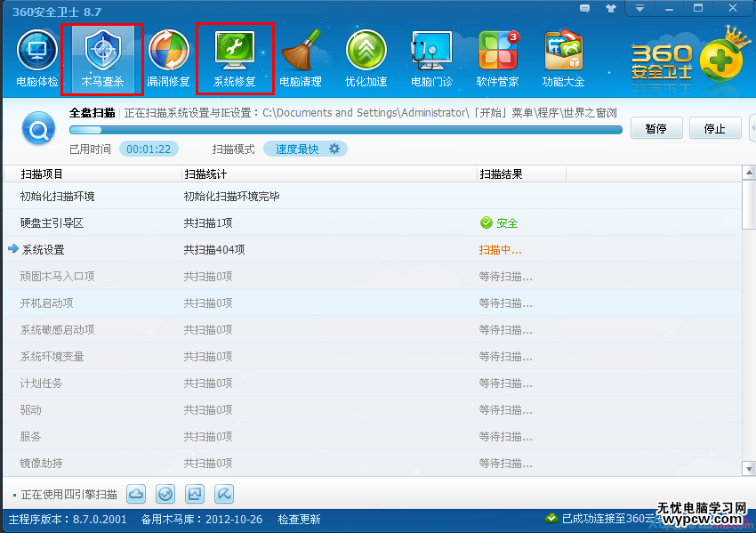Click the 初始化扫描环境完毕 cell

(231, 197)
